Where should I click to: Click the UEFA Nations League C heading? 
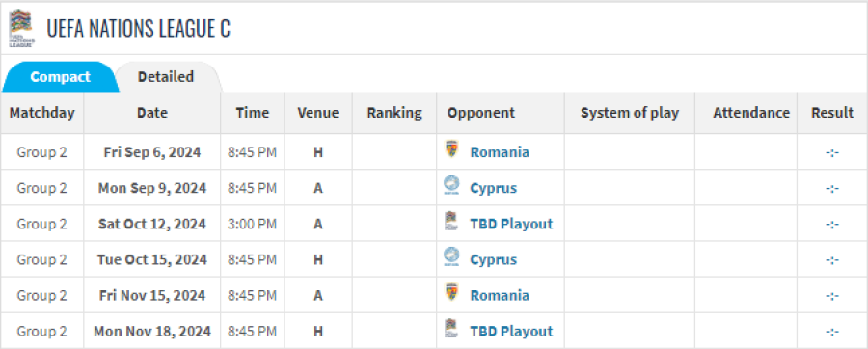pos(138,28)
